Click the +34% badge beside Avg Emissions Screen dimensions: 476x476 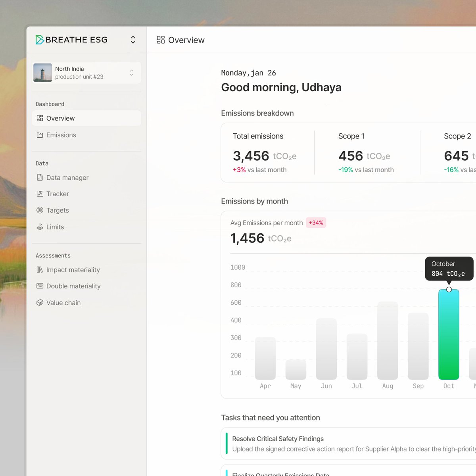[x=316, y=223]
